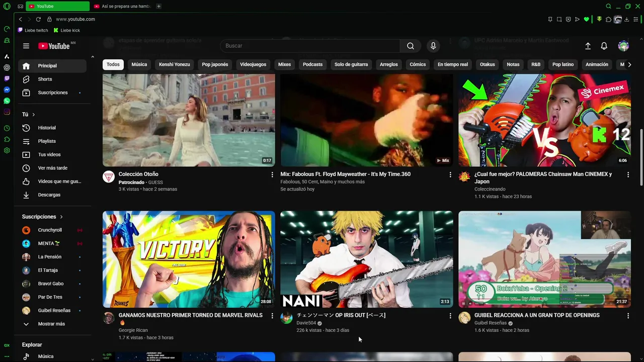Open Davie504 channel name link
The image size is (644, 362).
(x=306, y=323)
